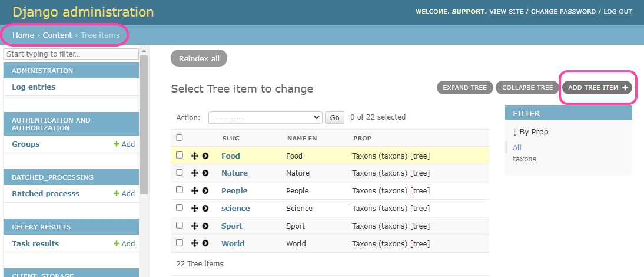Click the Add link next to Groups
The image size is (644, 277).
(x=124, y=144)
